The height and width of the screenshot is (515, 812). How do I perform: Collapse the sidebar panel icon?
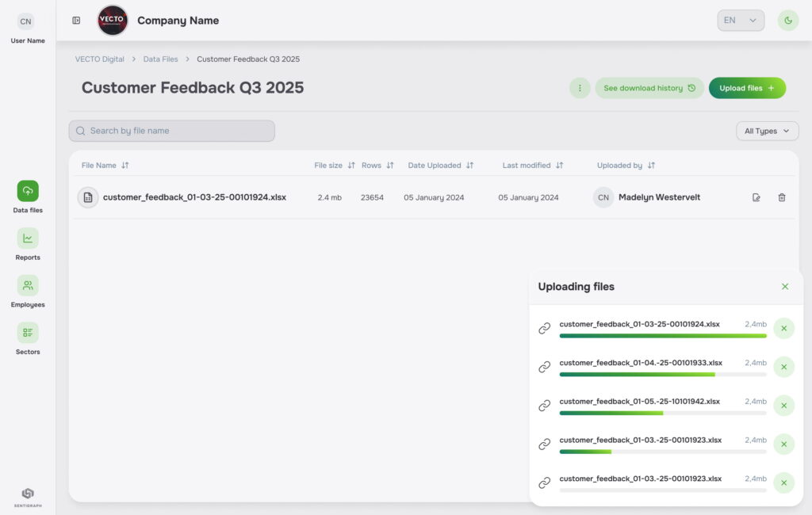coord(76,21)
